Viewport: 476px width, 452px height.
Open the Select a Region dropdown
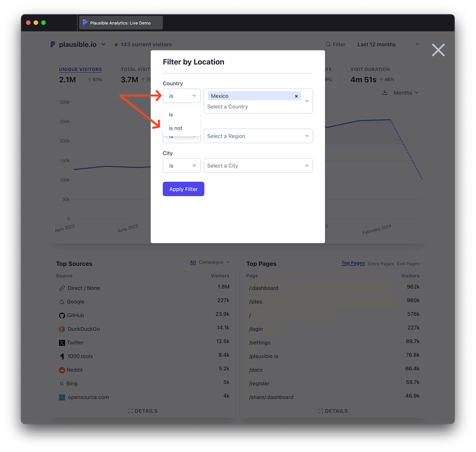(258, 136)
